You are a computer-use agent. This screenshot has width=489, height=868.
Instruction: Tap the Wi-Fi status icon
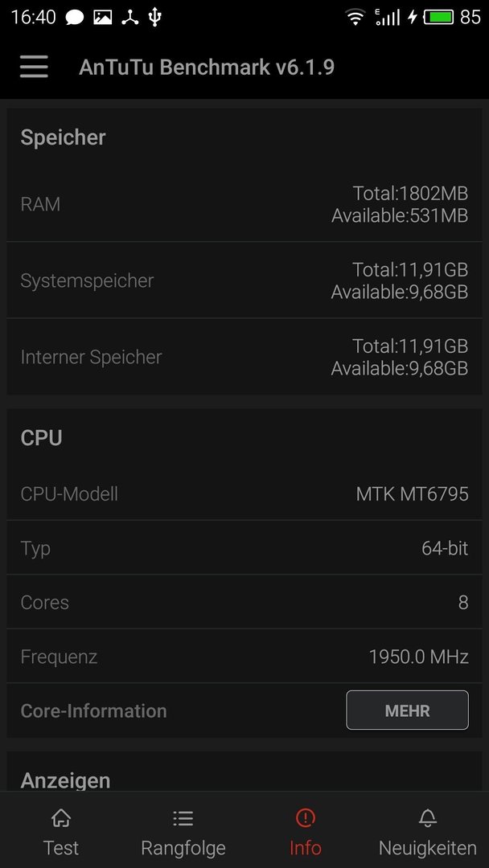[355, 17]
